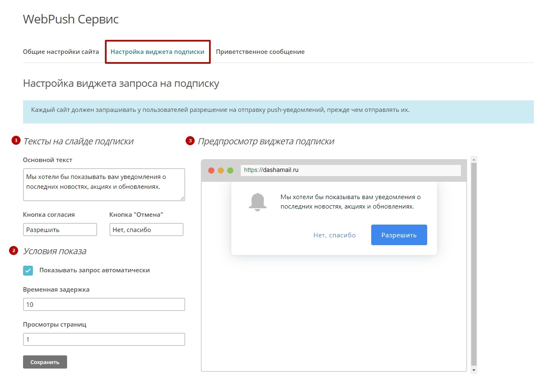Click the red dot in preview browser
Screen dimensions: 556x392
click(211, 170)
